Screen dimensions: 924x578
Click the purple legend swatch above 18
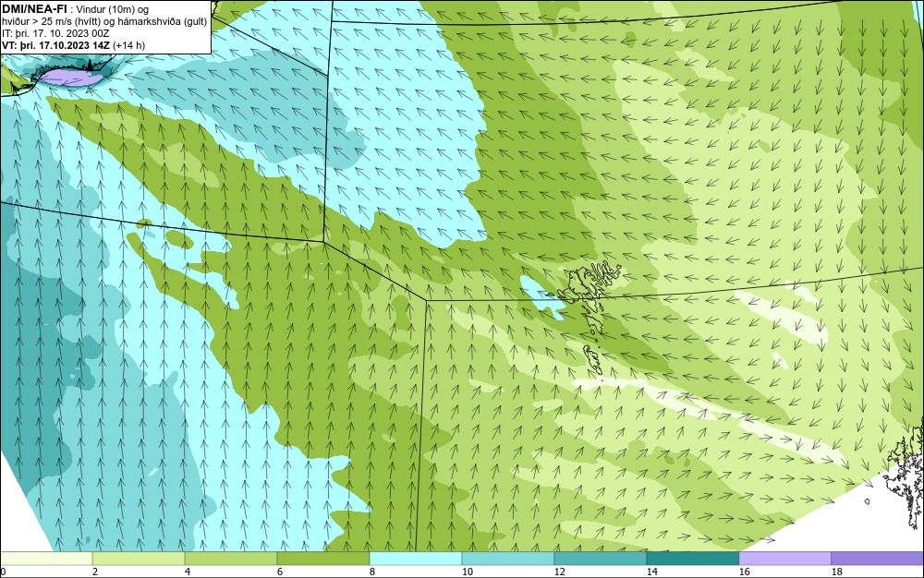pyautogui.click(x=878, y=559)
